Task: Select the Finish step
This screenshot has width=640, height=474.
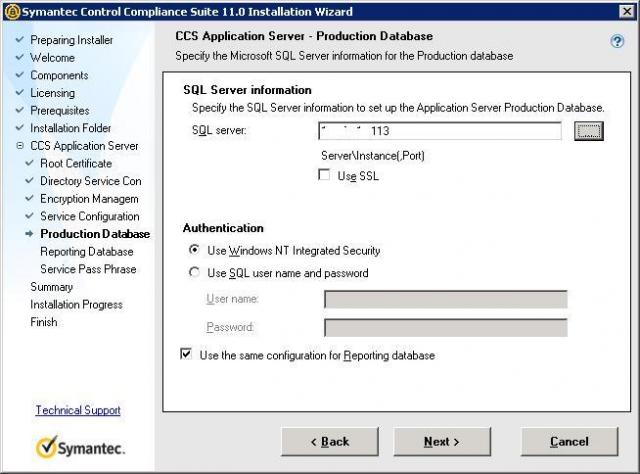Action: (44, 322)
